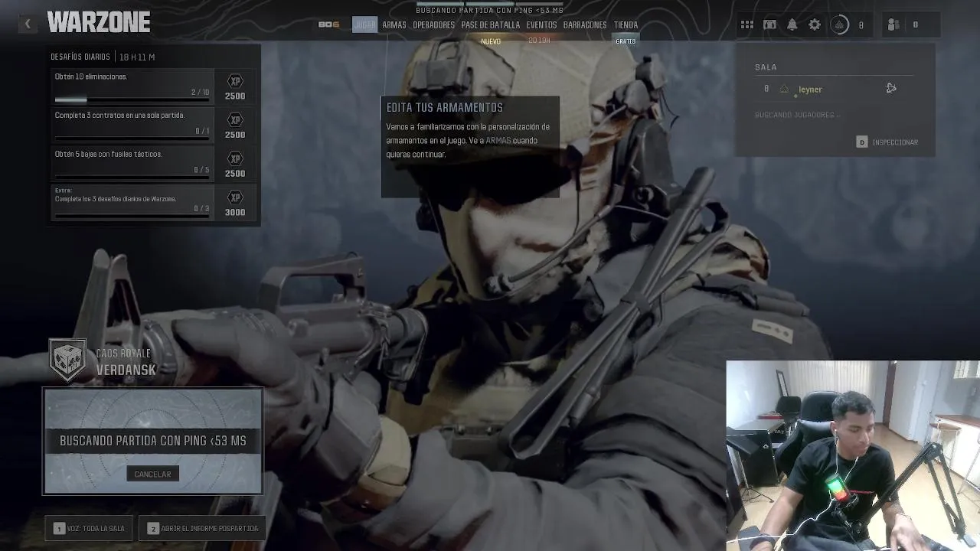Click 'Completa 3 contratos en una sola partida.'
The height and width of the screenshot is (551, 980).
point(119,116)
